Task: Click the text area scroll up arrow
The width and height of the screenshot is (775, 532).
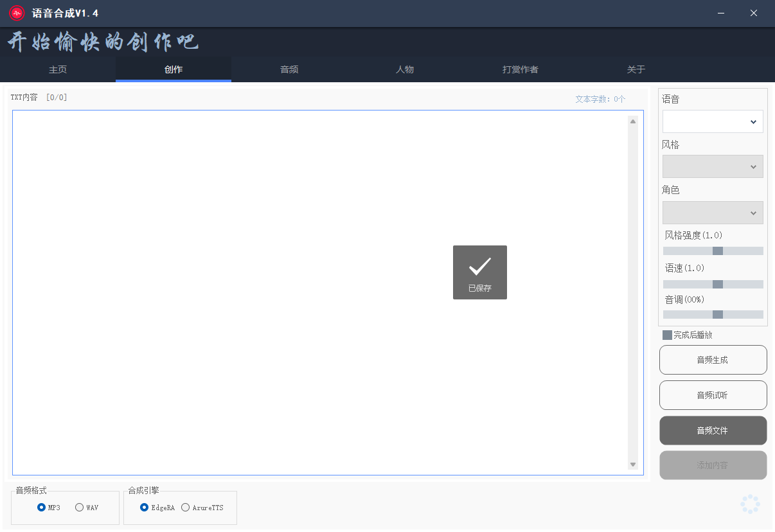Action: click(x=633, y=121)
